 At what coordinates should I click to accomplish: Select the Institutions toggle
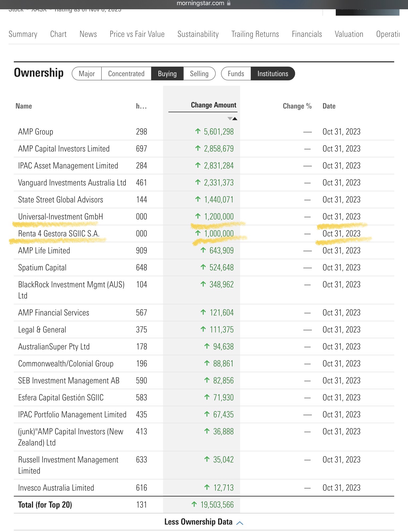273,73
